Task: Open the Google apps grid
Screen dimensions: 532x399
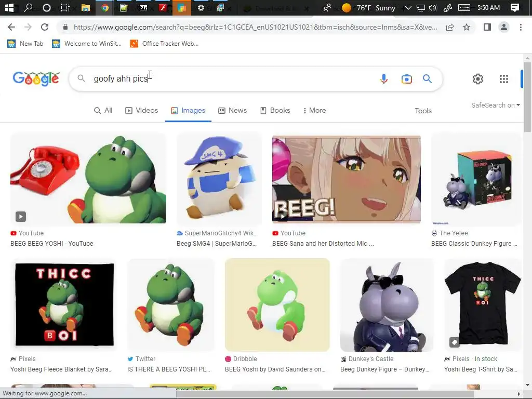Action: pyautogui.click(x=504, y=79)
